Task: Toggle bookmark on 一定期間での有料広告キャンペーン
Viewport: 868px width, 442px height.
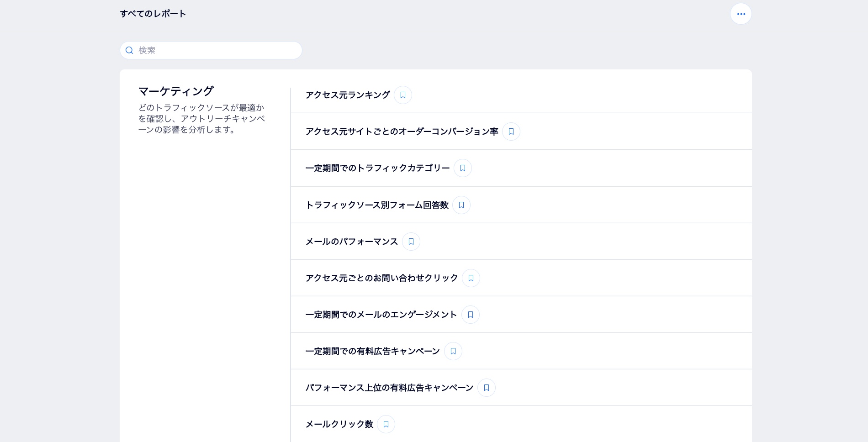Action: [x=453, y=351]
